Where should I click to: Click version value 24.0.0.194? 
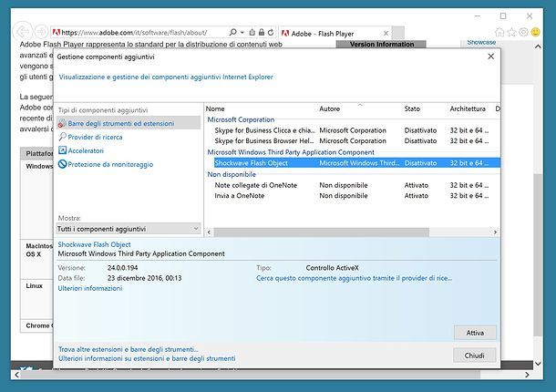click(x=122, y=268)
